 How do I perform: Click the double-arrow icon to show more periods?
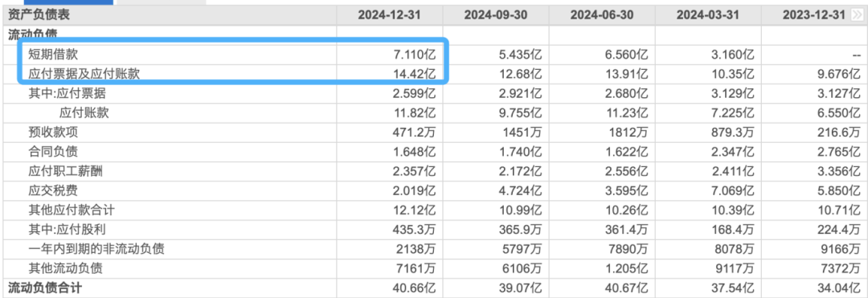tap(857, 15)
